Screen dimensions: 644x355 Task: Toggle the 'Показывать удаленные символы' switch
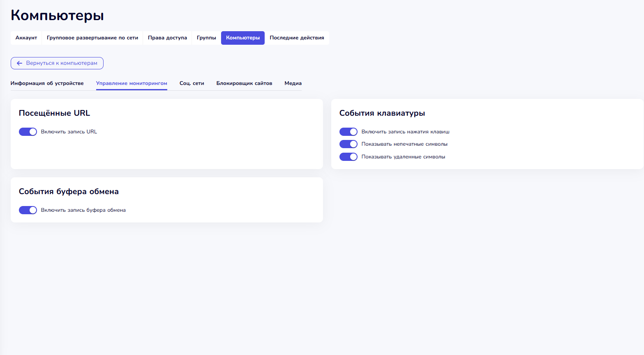[x=349, y=157]
